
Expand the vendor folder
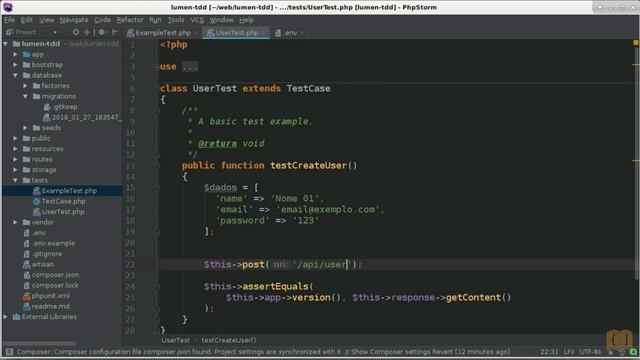pyautogui.click(x=16, y=222)
